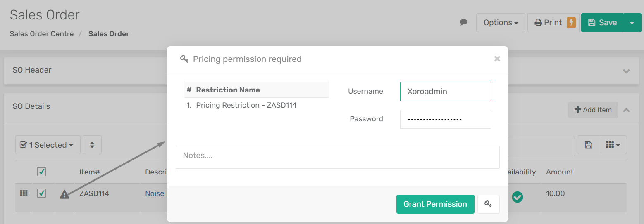Click the key icon button beside Grant Permission
This screenshot has height=224, width=644.
488,204
